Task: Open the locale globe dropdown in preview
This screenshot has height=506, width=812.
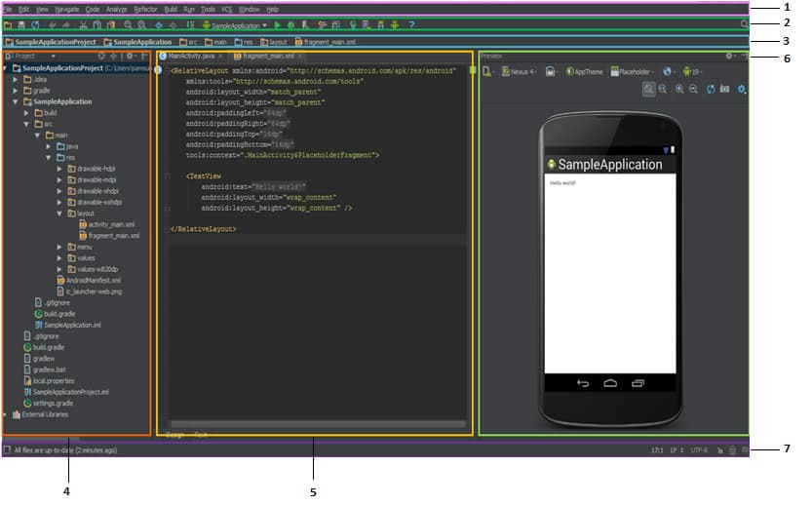Action: click(x=669, y=72)
